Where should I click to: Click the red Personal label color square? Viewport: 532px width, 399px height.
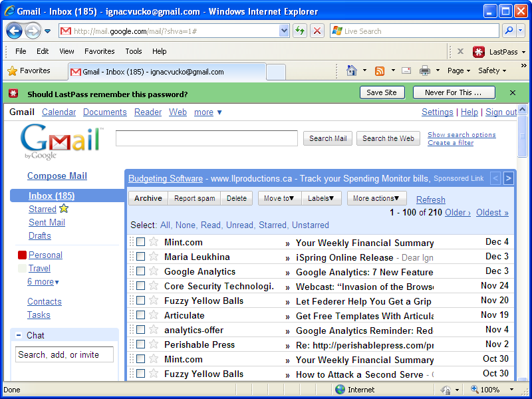coord(22,255)
